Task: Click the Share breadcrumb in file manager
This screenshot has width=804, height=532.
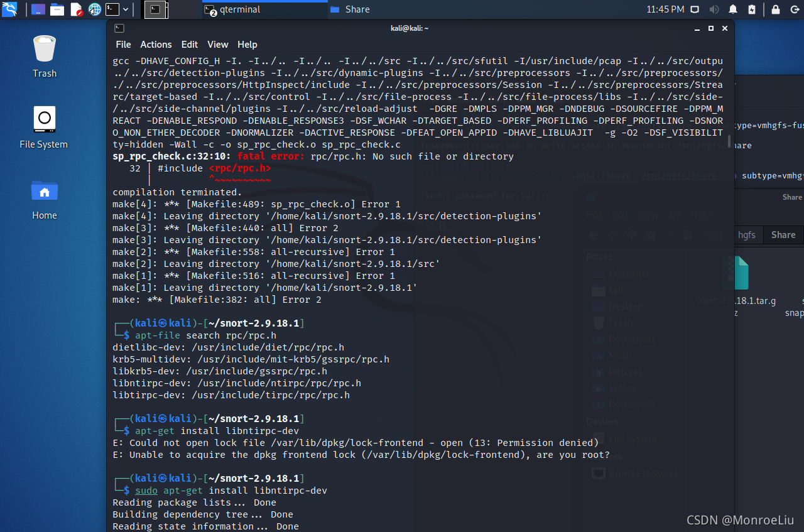Action: (783, 235)
